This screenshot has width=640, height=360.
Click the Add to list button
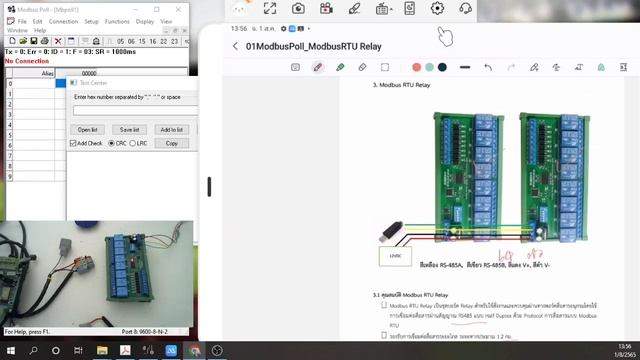point(171,130)
